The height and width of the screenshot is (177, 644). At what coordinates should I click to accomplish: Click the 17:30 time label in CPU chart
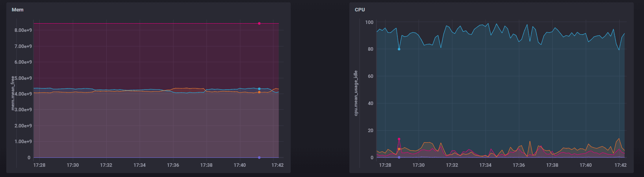tap(419, 165)
